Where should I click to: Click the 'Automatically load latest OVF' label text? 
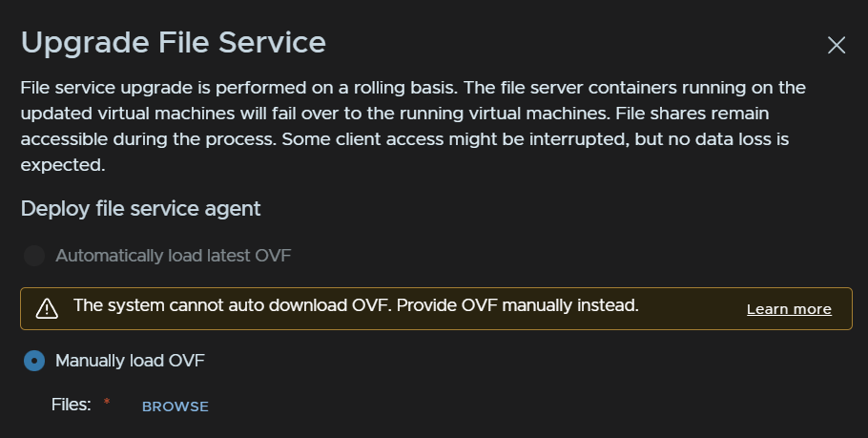tap(174, 256)
